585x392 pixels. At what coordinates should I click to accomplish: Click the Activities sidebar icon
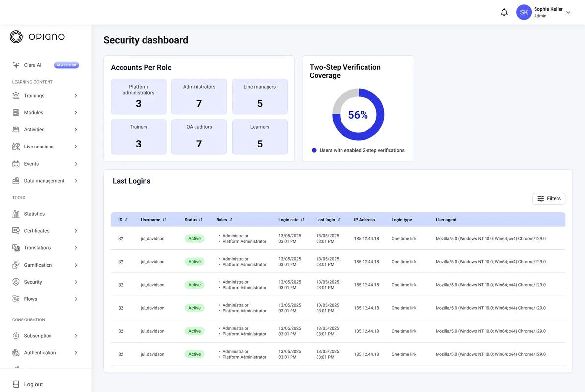[x=16, y=130]
